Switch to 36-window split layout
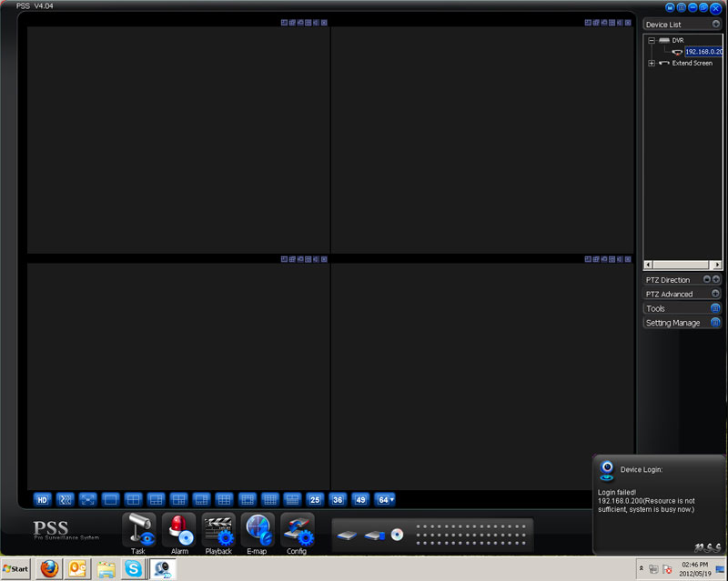 pyautogui.click(x=338, y=499)
